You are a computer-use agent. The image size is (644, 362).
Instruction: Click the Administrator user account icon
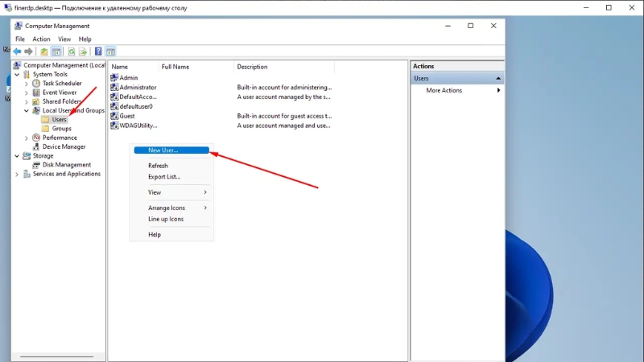(x=114, y=87)
